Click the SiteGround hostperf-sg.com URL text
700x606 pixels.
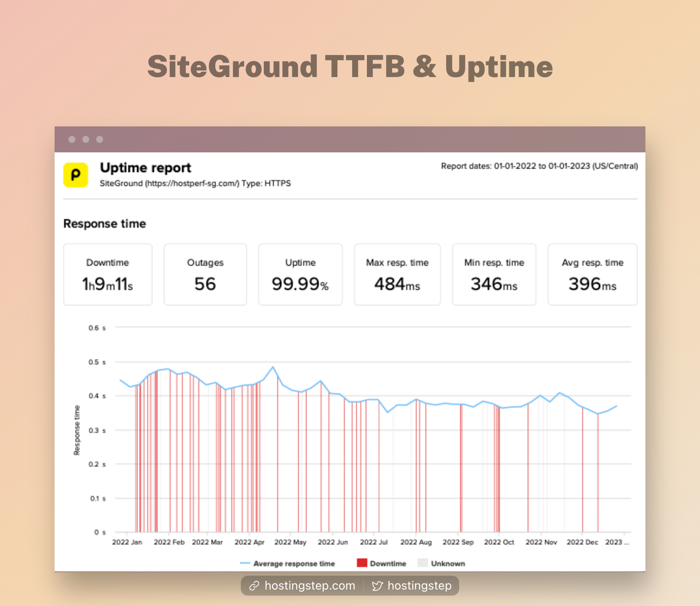(x=195, y=183)
